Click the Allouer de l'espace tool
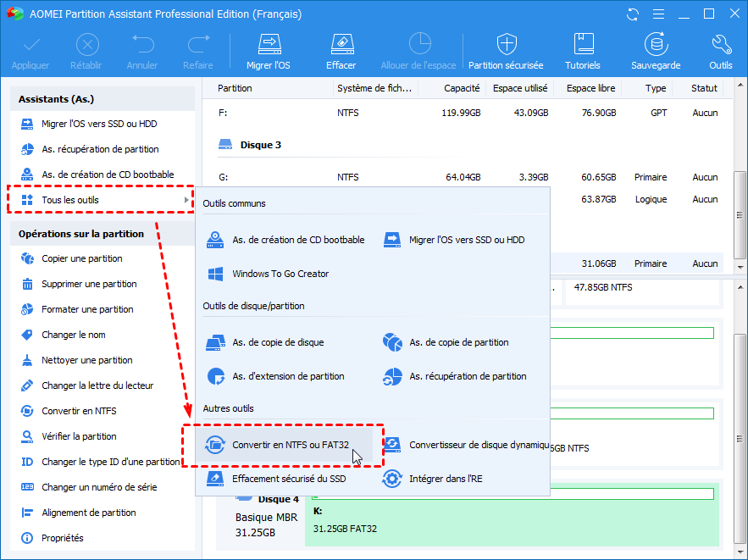The width and height of the screenshot is (748, 560). (418, 51)
